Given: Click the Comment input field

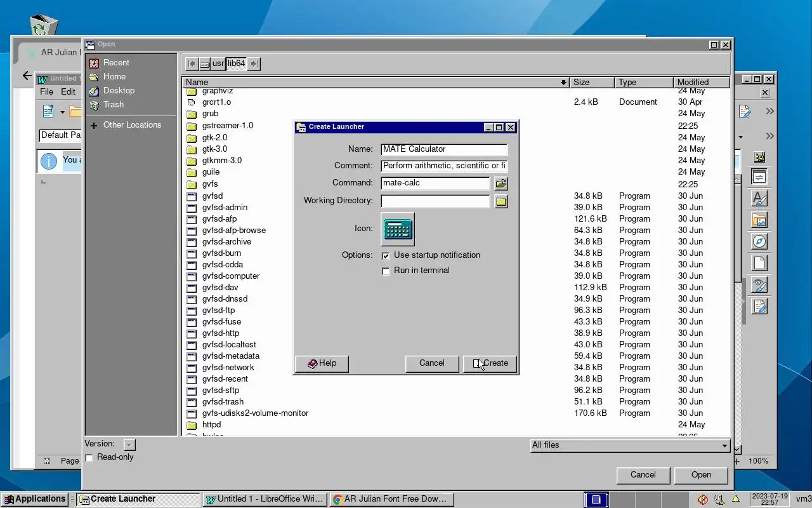Looking at the screenshot, I should pyautogui.click(x=444, y=166).
